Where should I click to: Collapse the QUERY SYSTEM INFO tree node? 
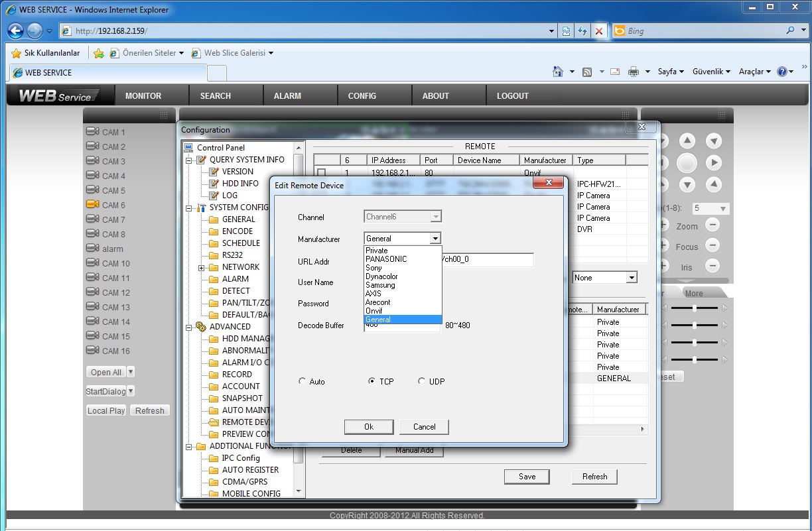[x=189, y=160]
